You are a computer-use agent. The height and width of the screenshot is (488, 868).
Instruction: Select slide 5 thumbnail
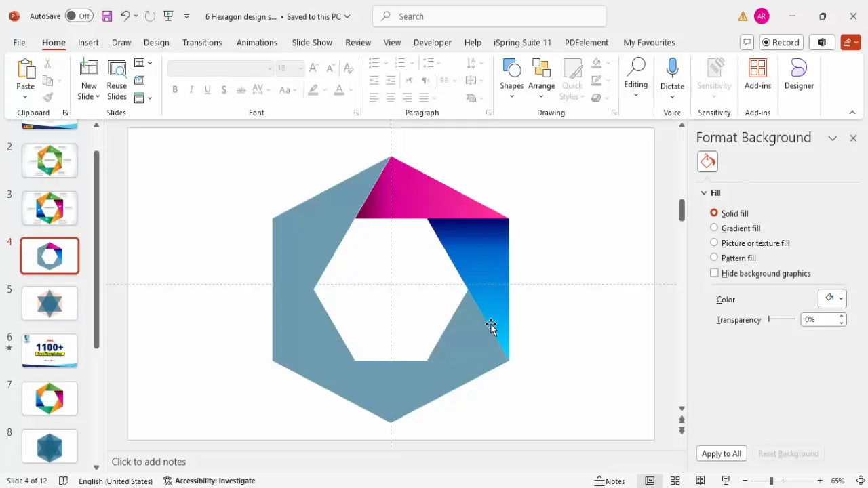pyautogui.click(x=50, y=303)
